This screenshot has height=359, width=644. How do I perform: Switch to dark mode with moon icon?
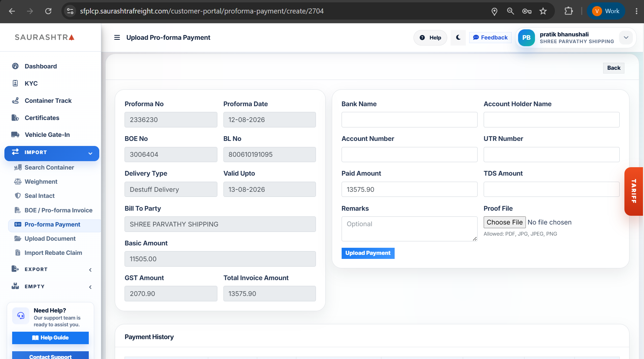pyautogui.click(x=458, y=37)
